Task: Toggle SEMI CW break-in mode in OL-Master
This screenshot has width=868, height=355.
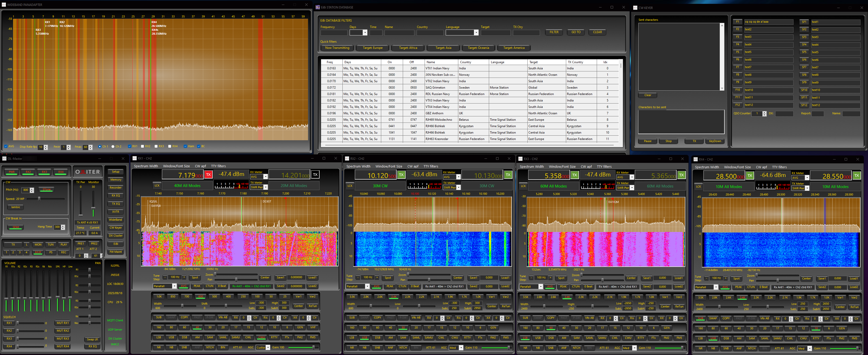Action: coord(15,227)
